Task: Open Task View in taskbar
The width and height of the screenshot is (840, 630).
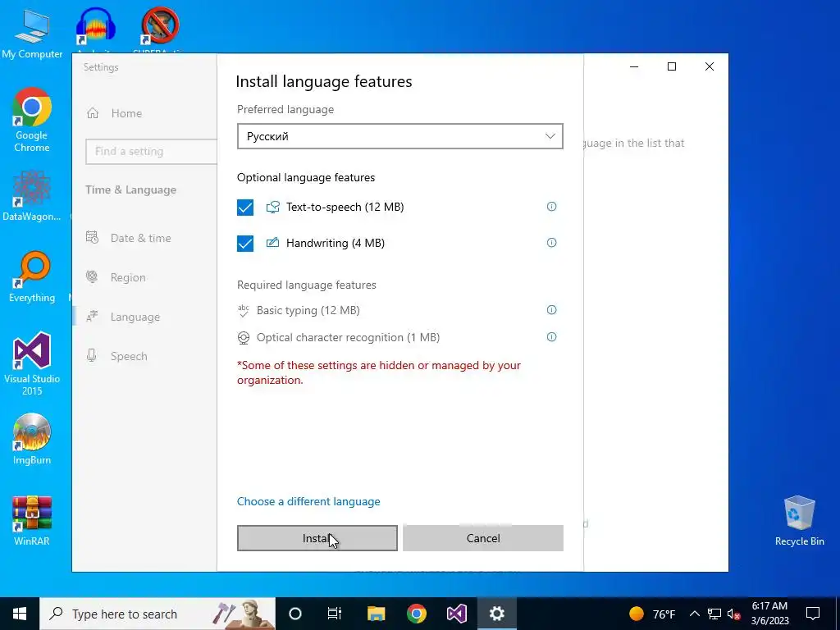Action: tap(335, 614)
